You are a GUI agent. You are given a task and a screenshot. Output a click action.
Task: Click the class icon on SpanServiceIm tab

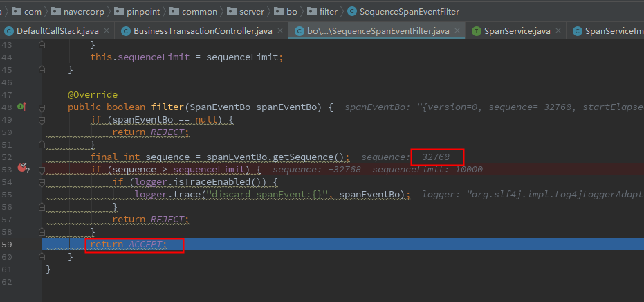click(578, 31)
